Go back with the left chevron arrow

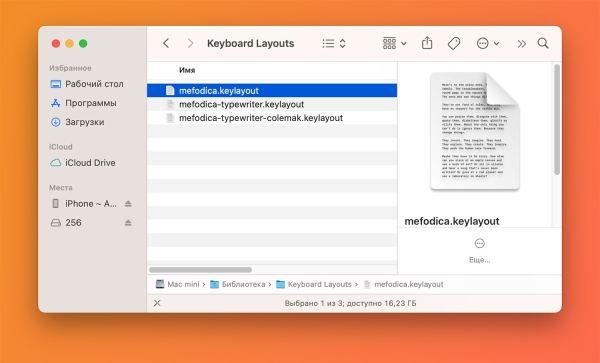click(x=166, y=43)
